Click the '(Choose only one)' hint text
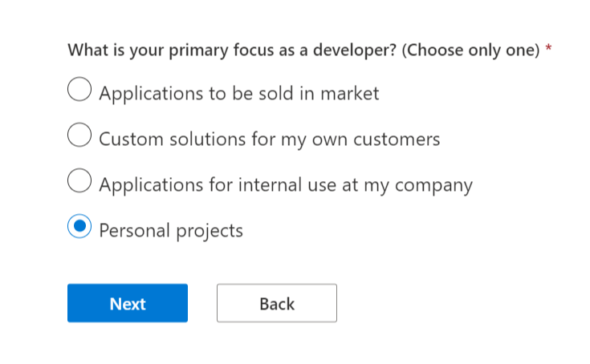This screenshot has width=590, height=364. pyautogui.click(x=470, y=51)
